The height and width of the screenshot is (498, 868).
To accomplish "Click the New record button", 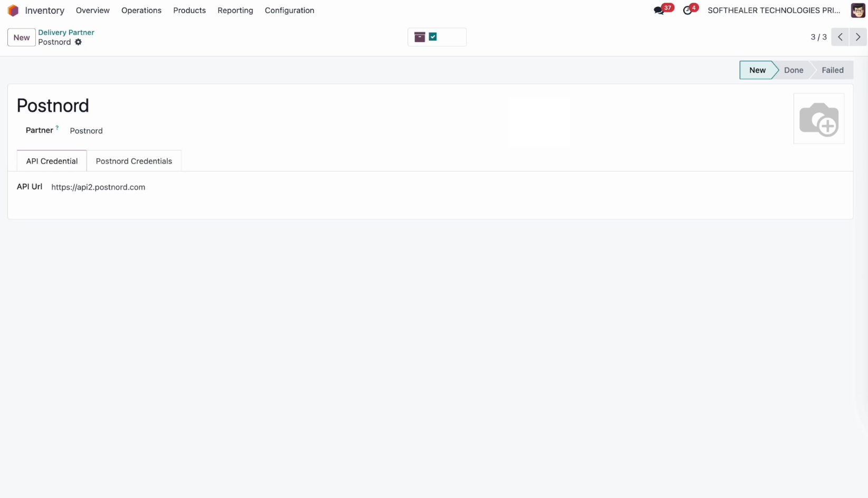I will click(x=22, y=37).
